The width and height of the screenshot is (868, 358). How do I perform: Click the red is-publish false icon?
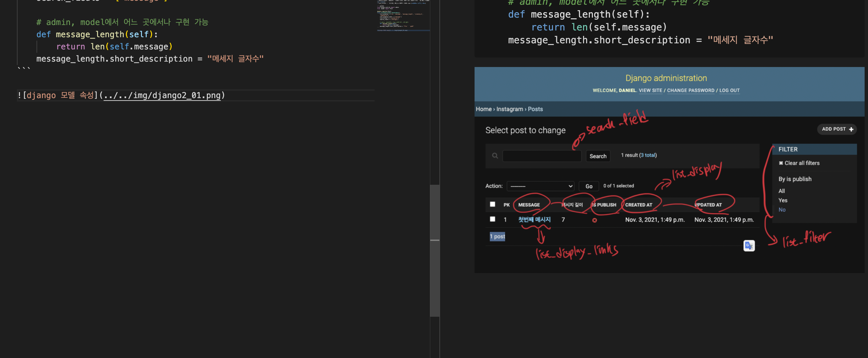click(x=595, y=220)
